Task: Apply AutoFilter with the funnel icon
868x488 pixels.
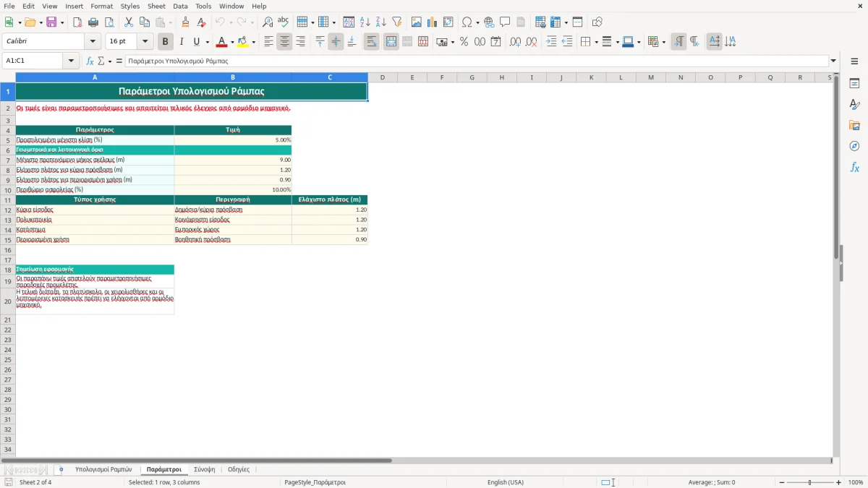Action: 397,22
